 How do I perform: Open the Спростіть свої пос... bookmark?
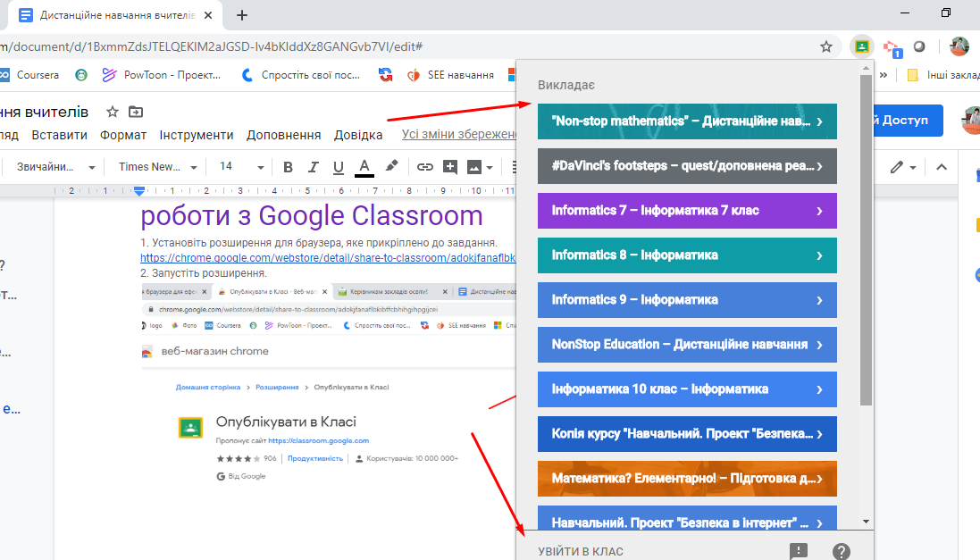pyautogui.click(x=301, y=75)
